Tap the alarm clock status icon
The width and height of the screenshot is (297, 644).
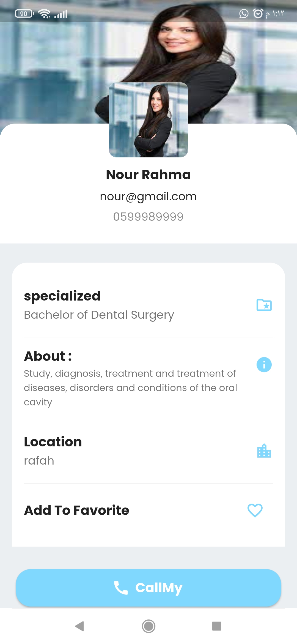coord(258,13)
